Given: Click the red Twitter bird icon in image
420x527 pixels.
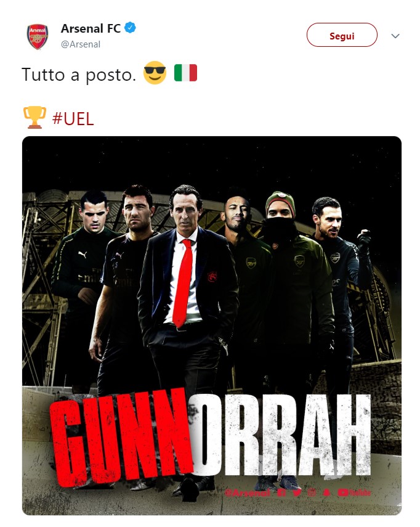Looking at the screenshot, I should pyautogui.click(x=297, y=492).
